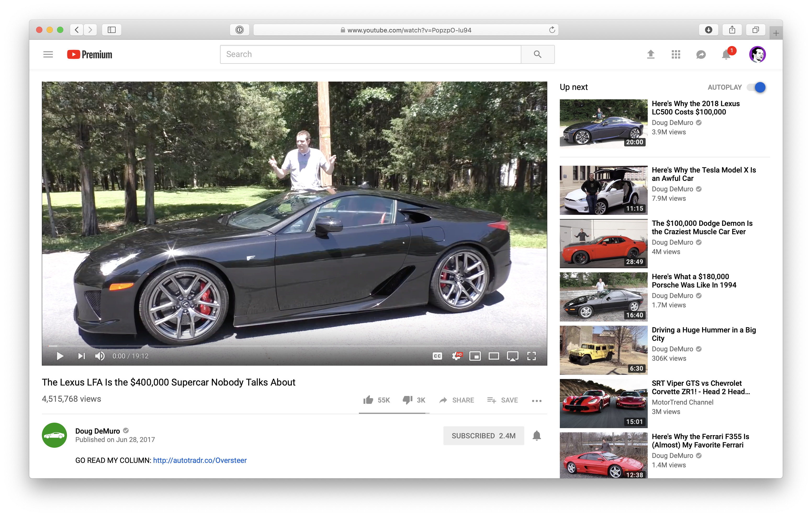Dislike the video thumbs down 3K
812x517 pixels.
click(x=414, y=400)
